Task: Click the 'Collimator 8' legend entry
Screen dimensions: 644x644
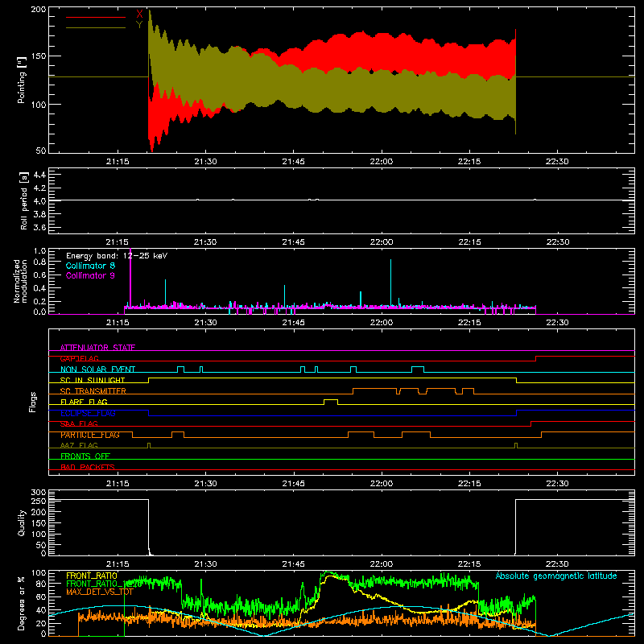Action: [90, 266]
